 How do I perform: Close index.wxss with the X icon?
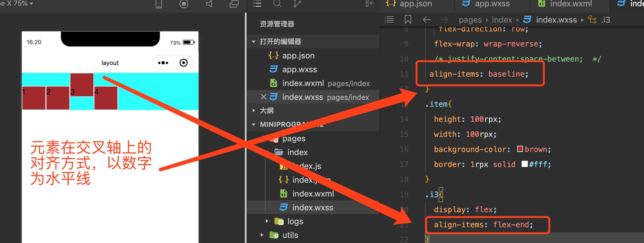coord(264,97)
